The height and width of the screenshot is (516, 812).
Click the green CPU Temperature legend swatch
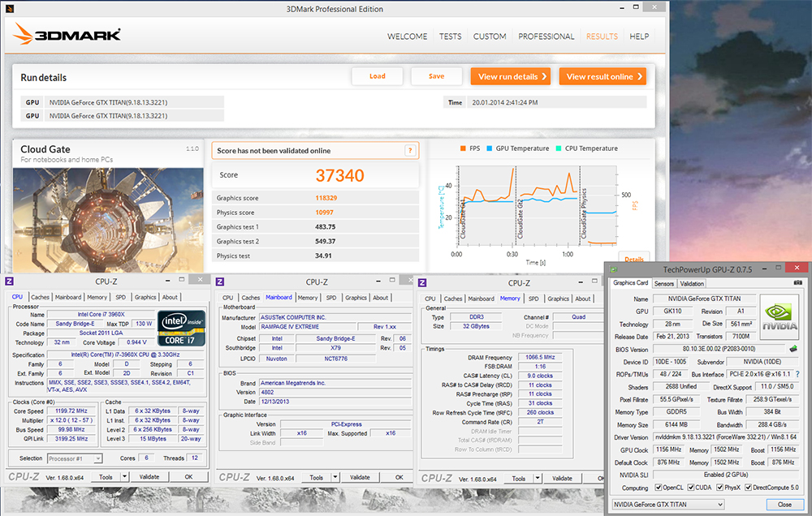tap(559, 148)
